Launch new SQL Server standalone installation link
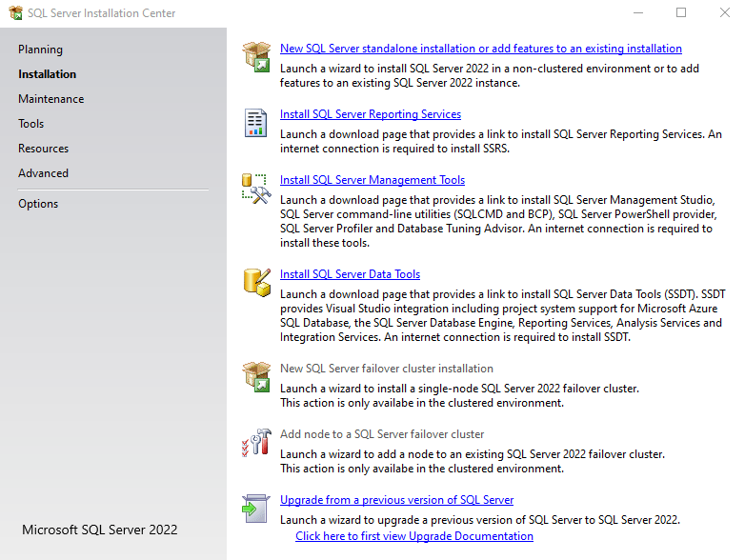Viewport: 745px width, 560px height. tap(480, 49)
